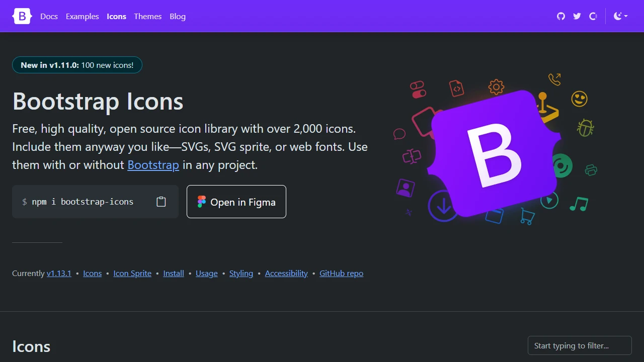
Task: Open the Icon Sprite documentation link
Action: (132, 273)
